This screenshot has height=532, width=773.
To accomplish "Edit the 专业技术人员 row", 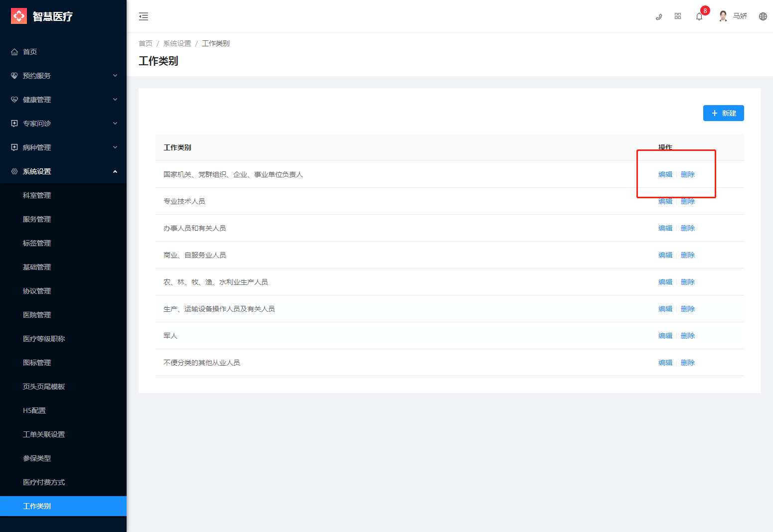I will [x=665, y=201].
